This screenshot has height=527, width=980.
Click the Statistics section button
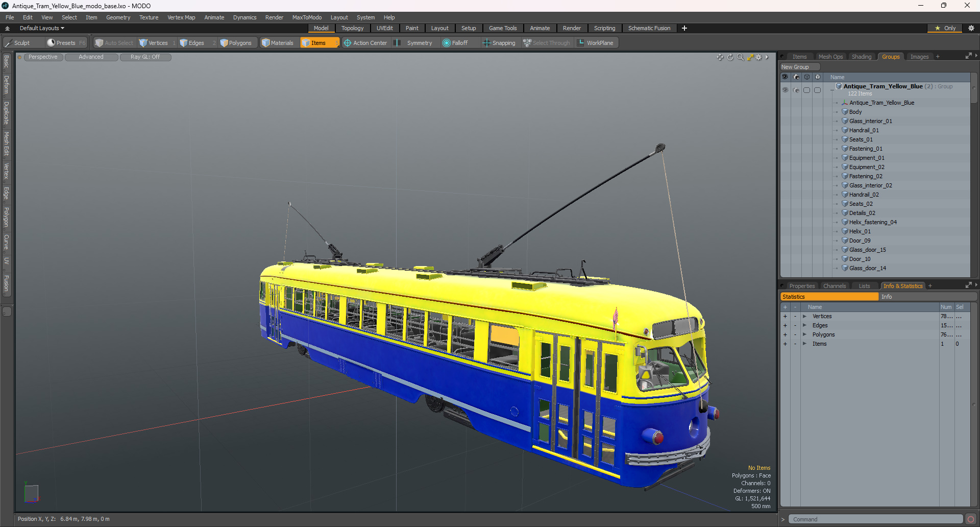pyautogui.click(x=829, y=297)
